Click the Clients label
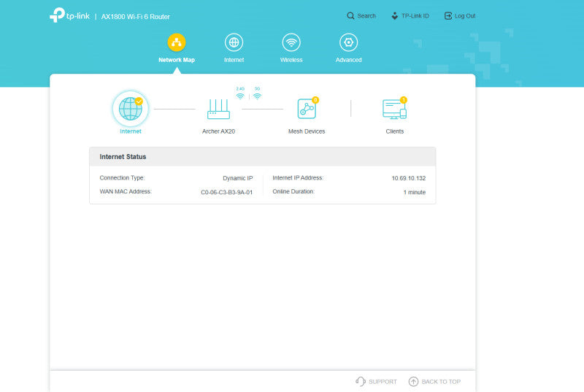This screenshot has height=392, width=584. pos(395,131)
